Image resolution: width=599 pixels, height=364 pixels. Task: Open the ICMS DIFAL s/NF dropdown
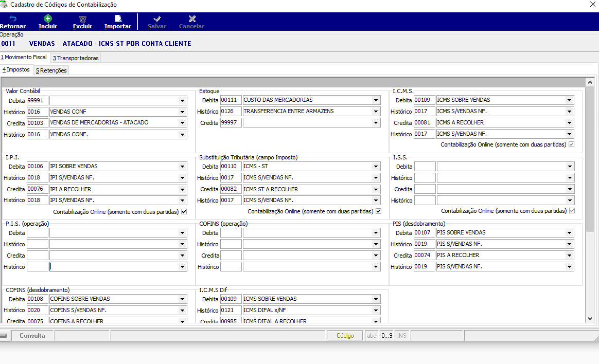(376, 311)
